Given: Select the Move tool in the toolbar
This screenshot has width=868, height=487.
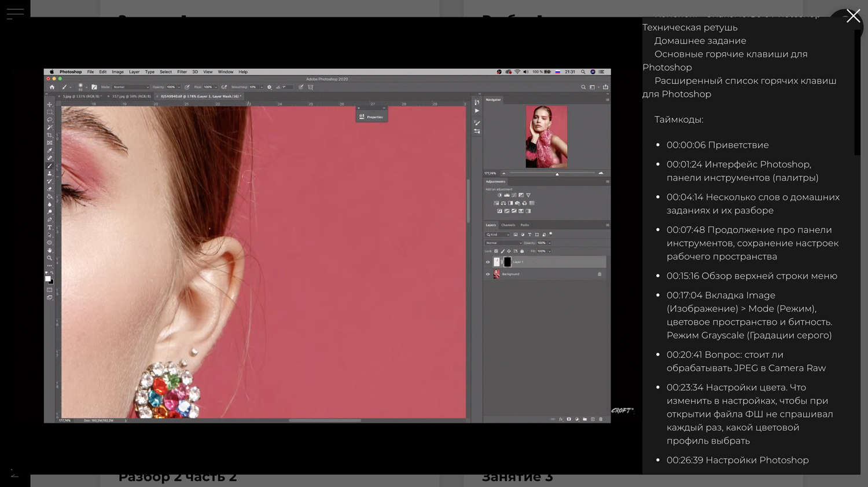Looking at the screenshot, I should [x=50, y=105].
